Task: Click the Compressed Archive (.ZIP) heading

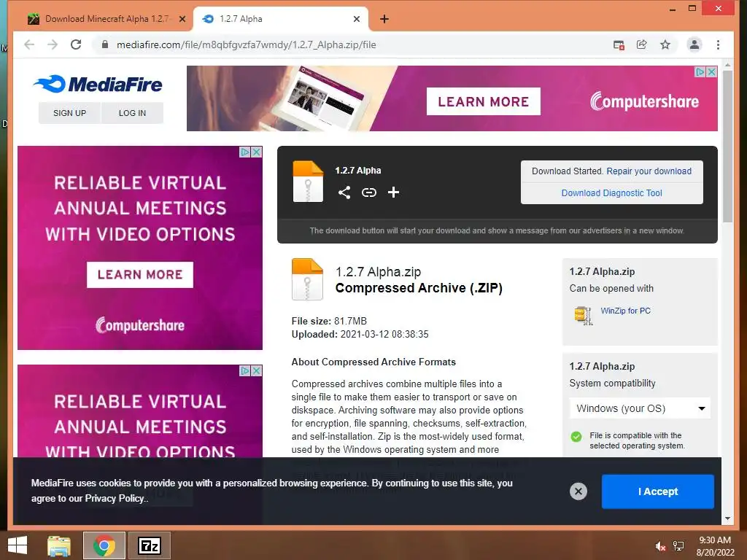Action: pyautogui.click(x=419, y=288)
